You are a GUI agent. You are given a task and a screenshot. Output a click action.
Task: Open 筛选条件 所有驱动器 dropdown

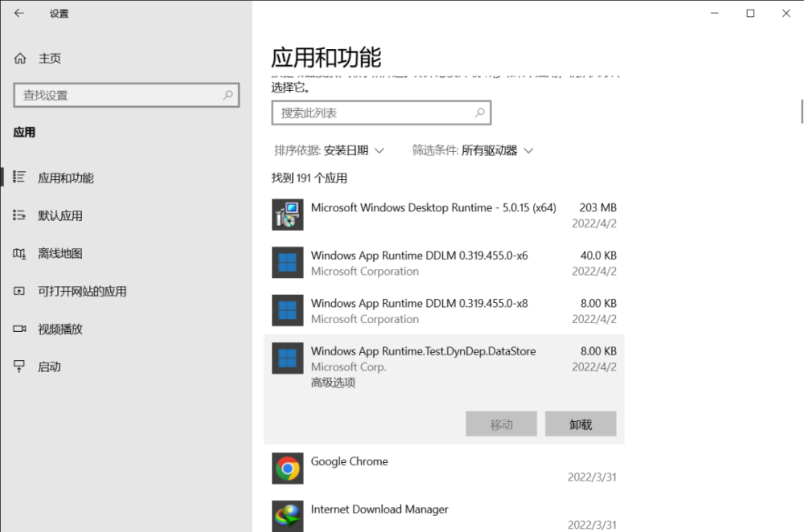(x=473, y=150)
